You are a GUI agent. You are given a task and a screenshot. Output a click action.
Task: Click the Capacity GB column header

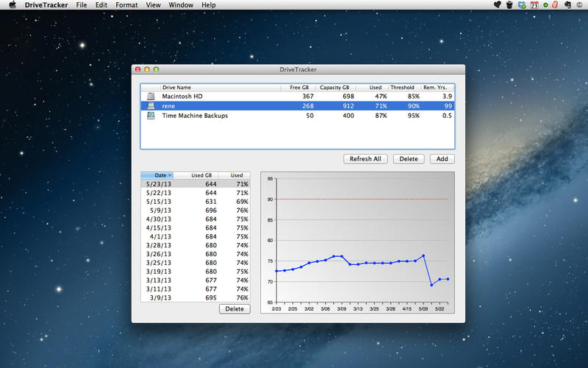click(335, 88)
